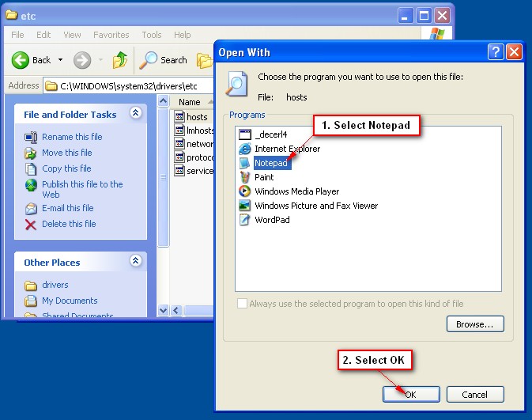Click the Address bar path field
This screenshot has width=532, height=420.
coord(129,86)
